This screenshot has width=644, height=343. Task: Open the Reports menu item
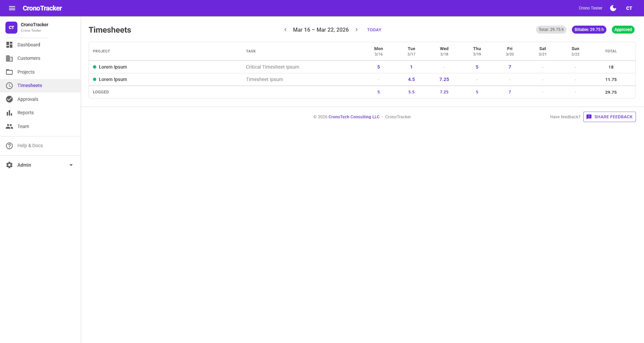(x=40, y=113)
